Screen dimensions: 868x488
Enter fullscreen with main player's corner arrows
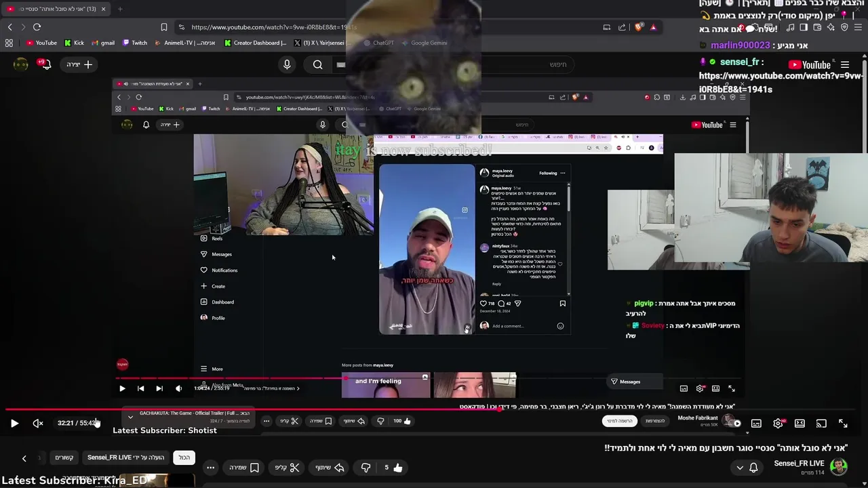click(843, 424)
